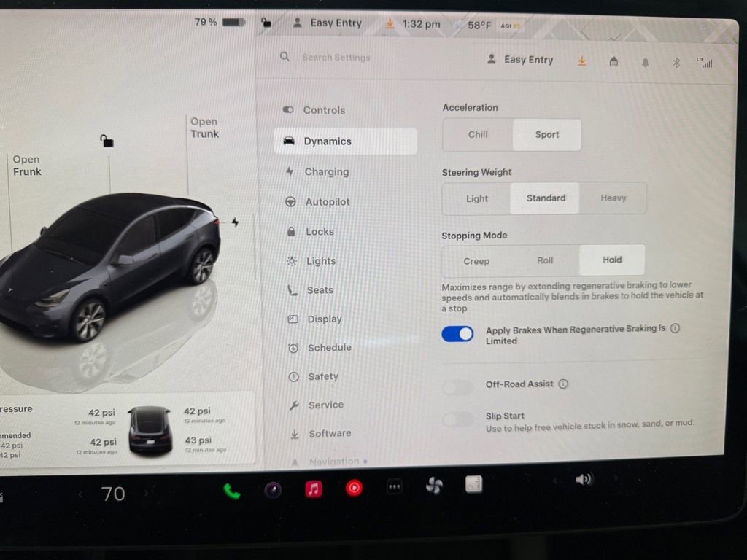Enable the Off-Road Assist toggle
The width and height of the screenshot is (747, 560).
(458, 387)
